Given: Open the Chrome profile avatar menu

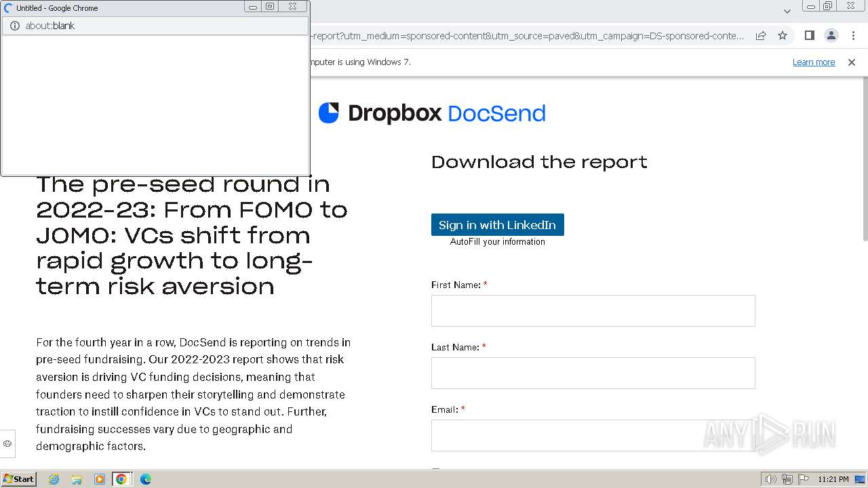Looking at the screenshot, I should 831,35.
